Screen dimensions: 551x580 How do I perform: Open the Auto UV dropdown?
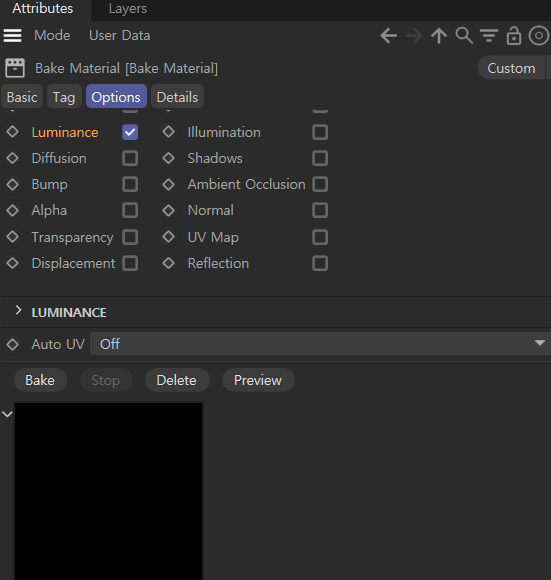pos(321,344)
